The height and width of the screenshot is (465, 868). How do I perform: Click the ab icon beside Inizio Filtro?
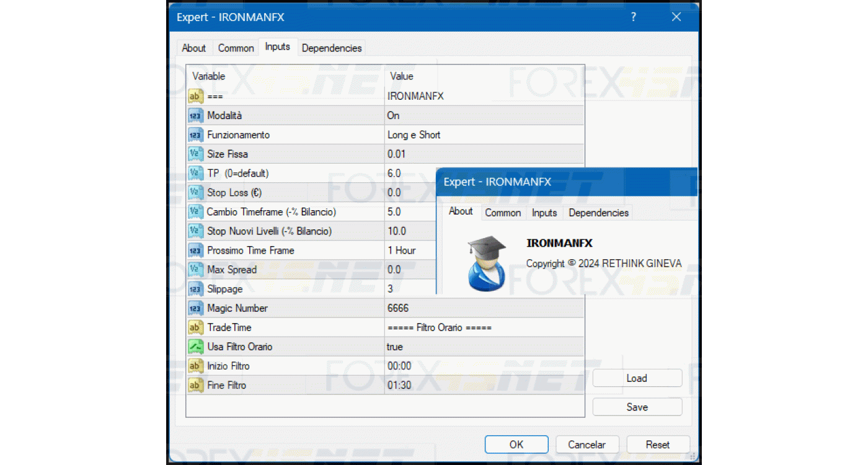195,366
